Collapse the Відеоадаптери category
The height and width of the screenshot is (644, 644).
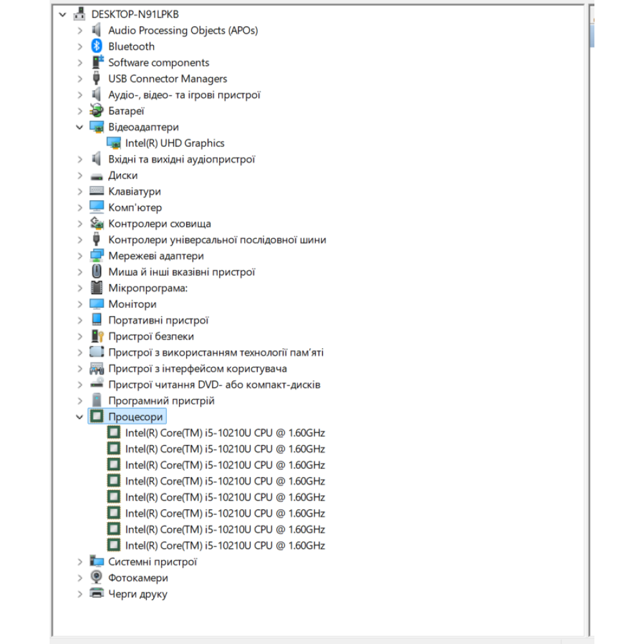[x=80, y=127]
